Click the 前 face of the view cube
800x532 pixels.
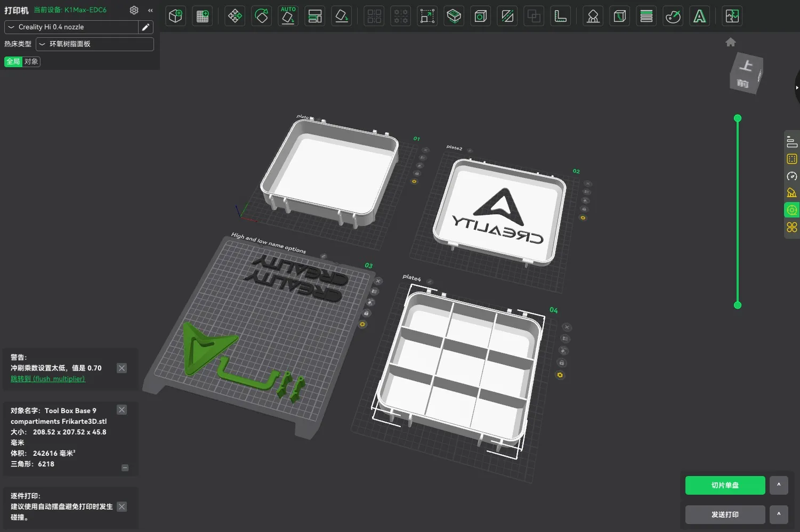tap(742, 84)
